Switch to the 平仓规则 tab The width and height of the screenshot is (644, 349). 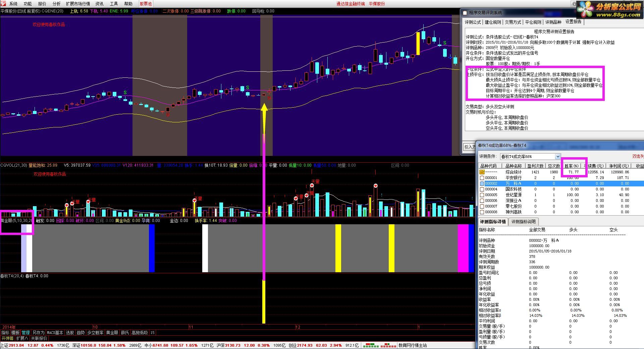(x=533, y=22)
